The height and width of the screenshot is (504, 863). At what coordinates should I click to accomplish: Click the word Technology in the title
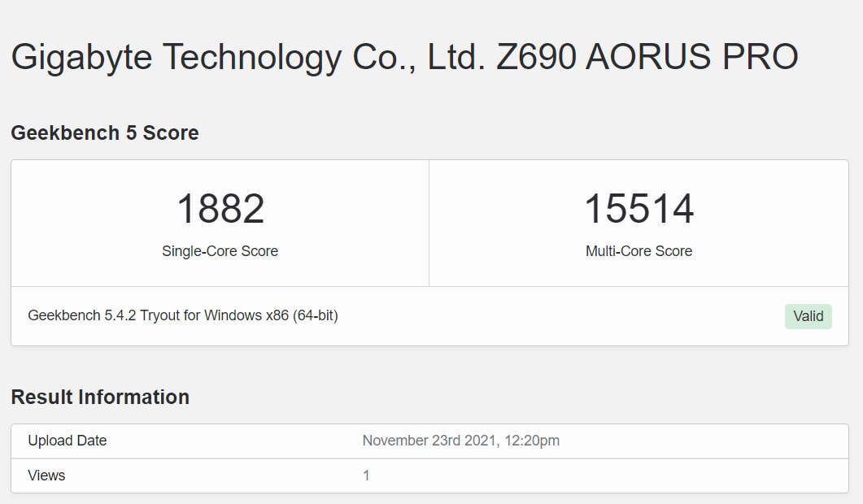tap(252, 58)
